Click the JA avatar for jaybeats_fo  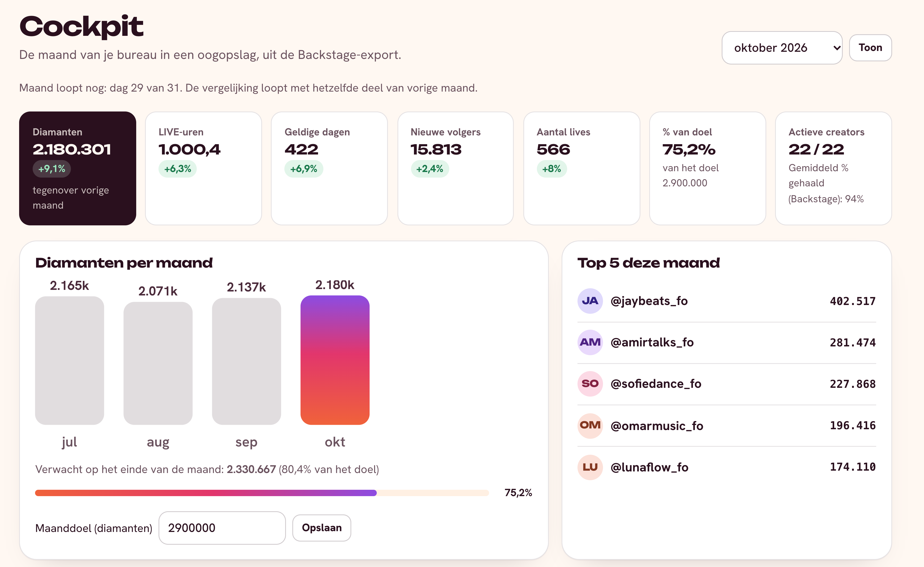click(x=590, y=301)
